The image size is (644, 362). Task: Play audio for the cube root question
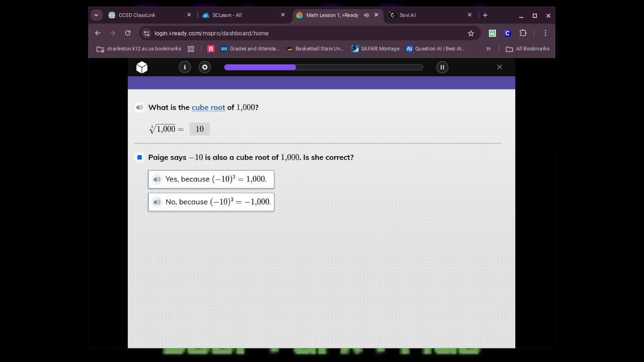coord(140,107)
